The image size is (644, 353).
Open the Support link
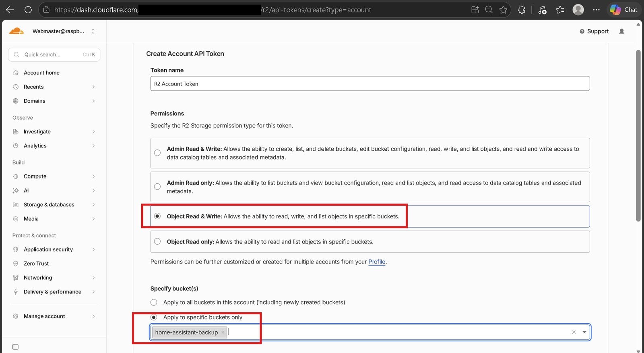coord(594,31)
